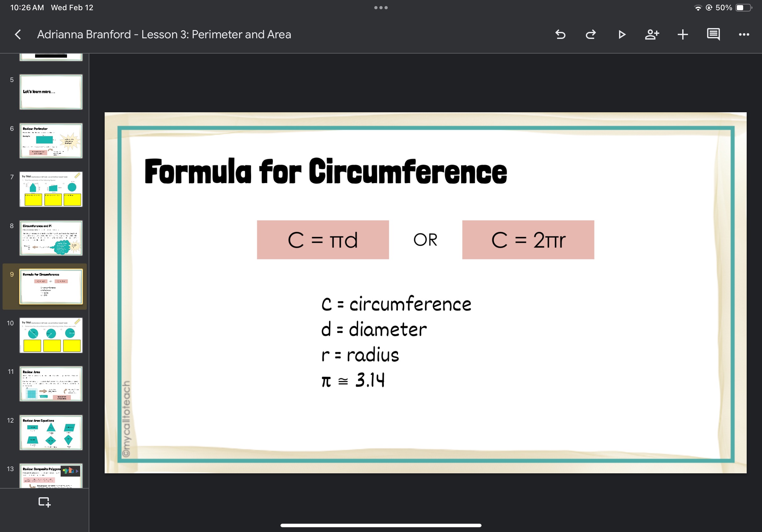
Task: Open the more options ellipsis menu
Action: click(744, 34)
